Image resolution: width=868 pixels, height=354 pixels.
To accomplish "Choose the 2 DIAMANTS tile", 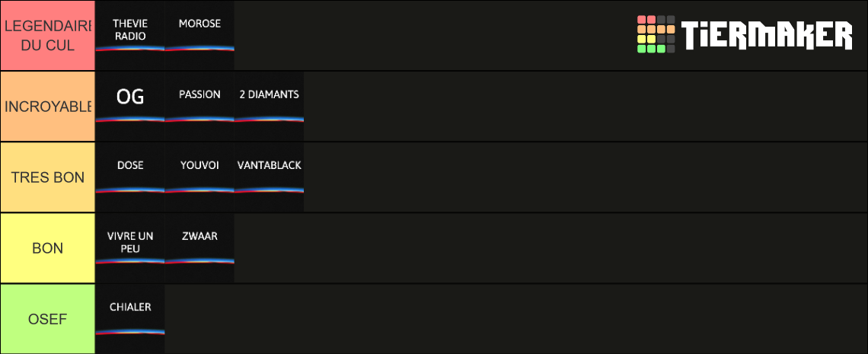I will [x=269, y=107].
